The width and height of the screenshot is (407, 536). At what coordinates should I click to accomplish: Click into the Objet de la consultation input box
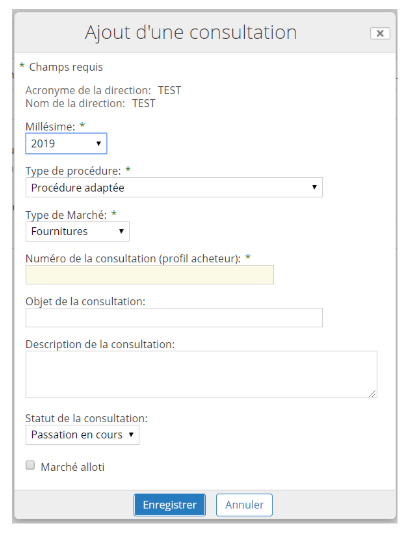(174, 318)
